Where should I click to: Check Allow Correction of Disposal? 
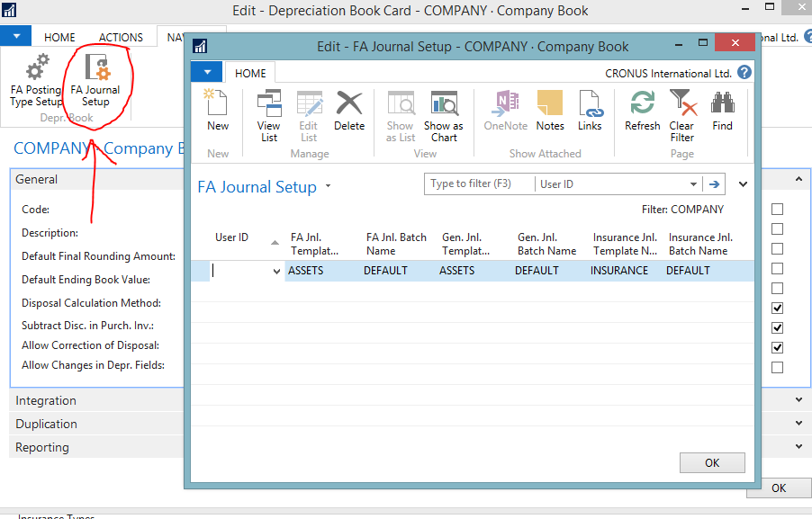(777, 347)
